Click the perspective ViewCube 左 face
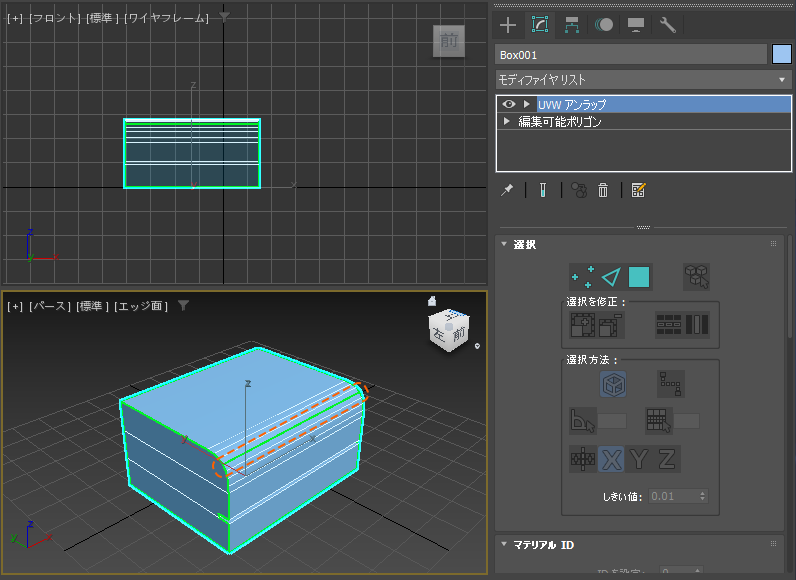 pos(439,333)
